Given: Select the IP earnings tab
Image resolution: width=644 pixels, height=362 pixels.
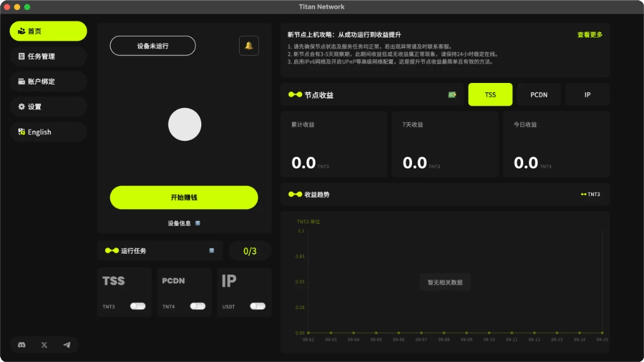Looking at the screenshot, I should tap(587, 95).
